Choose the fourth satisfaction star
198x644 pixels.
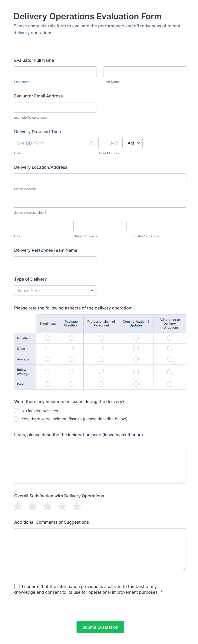click(62, 506)
